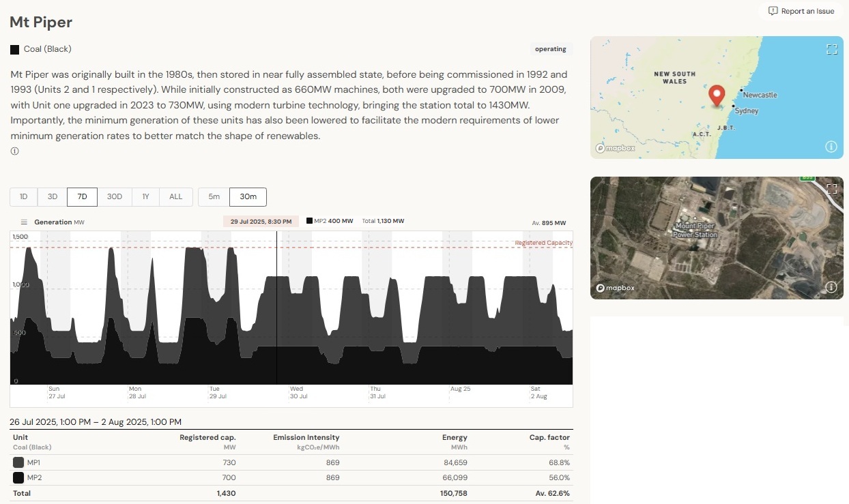Click the Registered Capacity line label
Image resolution: width=849 pixels, height=504 pixels.
click(x=543, y=243)
